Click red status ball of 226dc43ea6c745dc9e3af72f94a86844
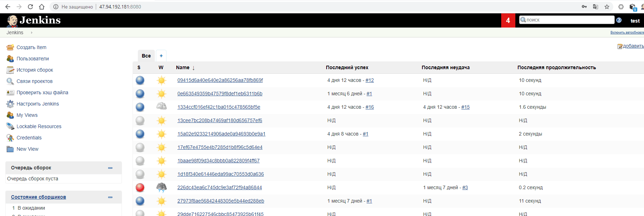The width and height of the screenshot is (644, 216). click(140, 187)
